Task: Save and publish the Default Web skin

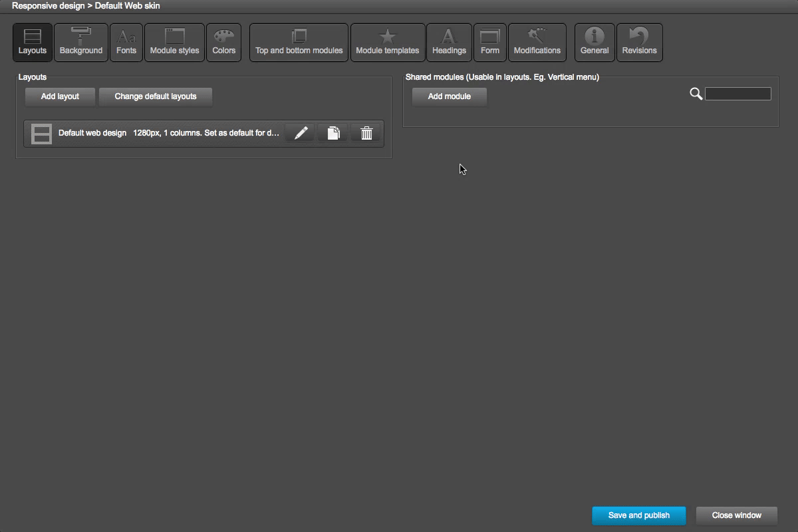Action: tap(638, 515)
